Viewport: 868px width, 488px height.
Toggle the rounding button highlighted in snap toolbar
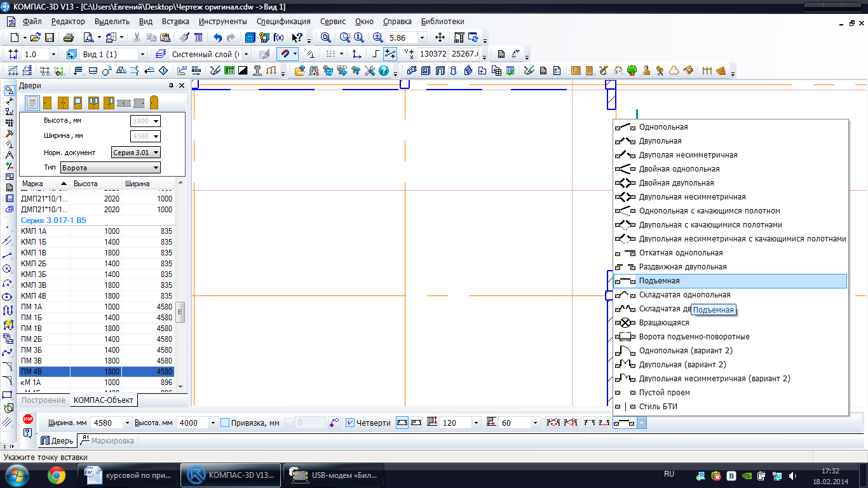[390, 54]
